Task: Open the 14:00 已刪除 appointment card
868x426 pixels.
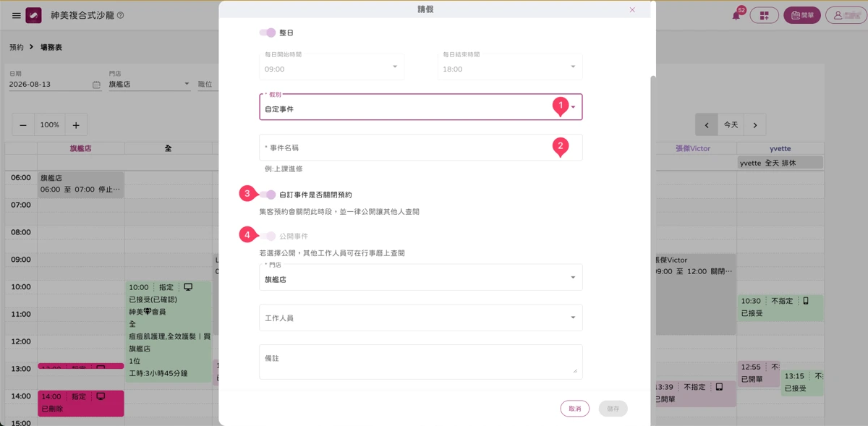Action: (x=80, y=404)
